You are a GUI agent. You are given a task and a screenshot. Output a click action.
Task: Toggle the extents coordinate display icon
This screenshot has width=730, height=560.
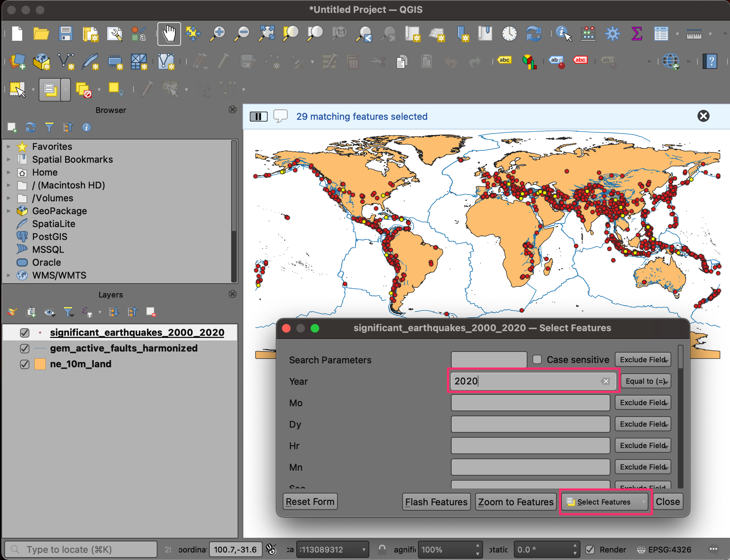pyautogui.click(x=271, y=549)
